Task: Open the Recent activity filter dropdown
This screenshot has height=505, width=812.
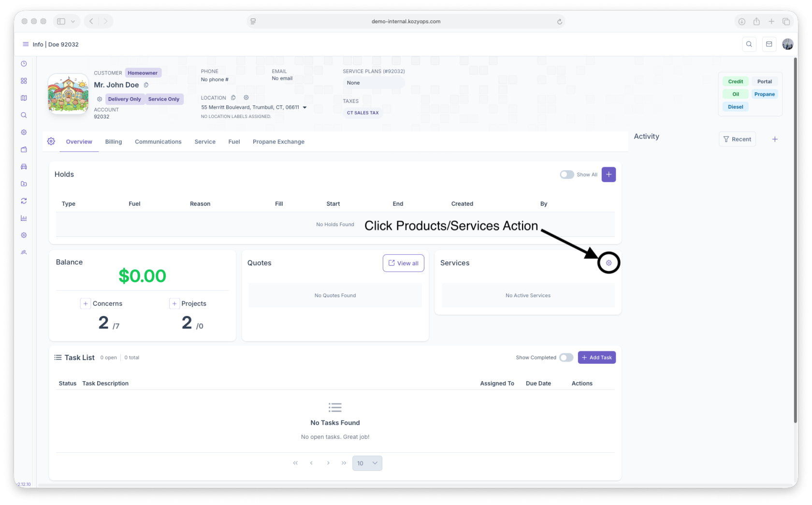Action: pyautogui.click(x=737, y=139)
